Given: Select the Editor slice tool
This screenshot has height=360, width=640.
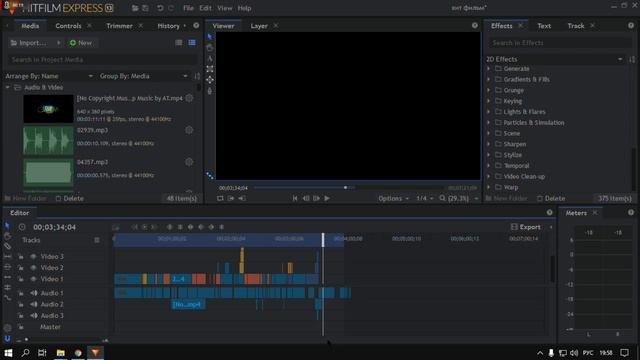Looking at the screenshot, I should click(7, 246).
